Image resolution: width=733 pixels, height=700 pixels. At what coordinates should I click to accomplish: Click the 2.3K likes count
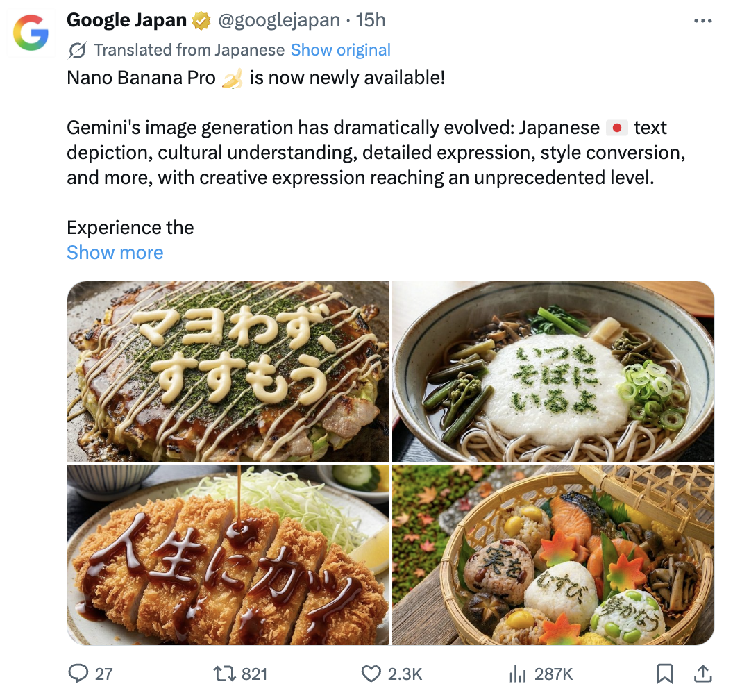pyautogui.click(x=404, y=673)
